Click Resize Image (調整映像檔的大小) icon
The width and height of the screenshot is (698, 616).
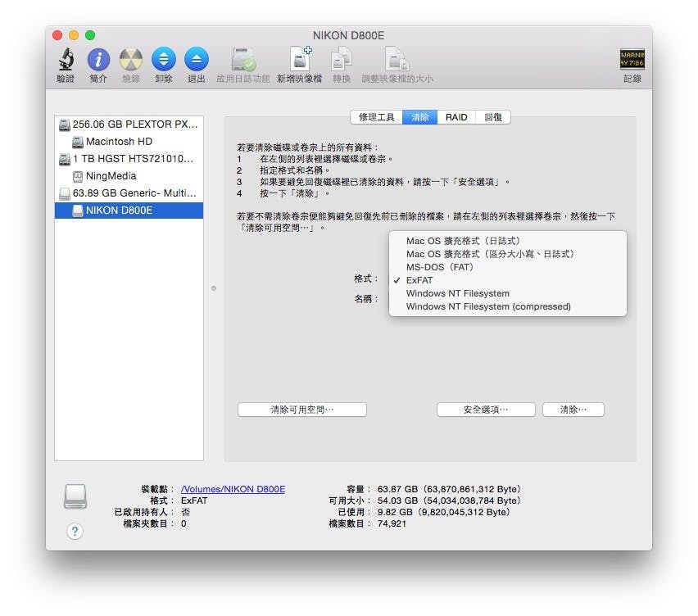pos(397,59)
